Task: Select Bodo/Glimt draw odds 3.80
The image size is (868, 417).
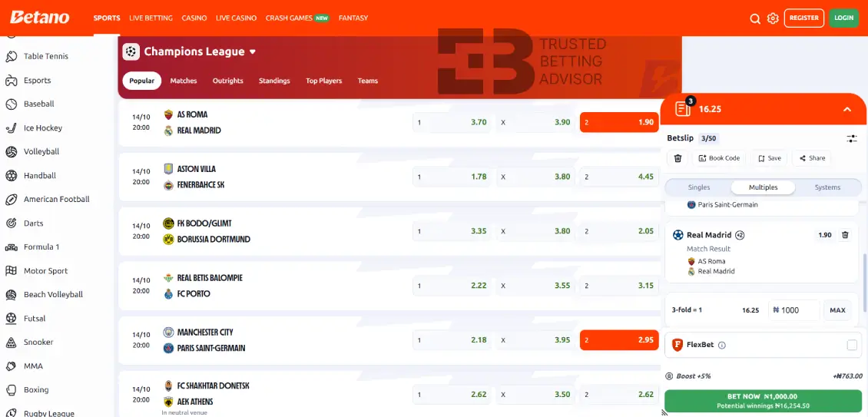Action: point(535,231)
